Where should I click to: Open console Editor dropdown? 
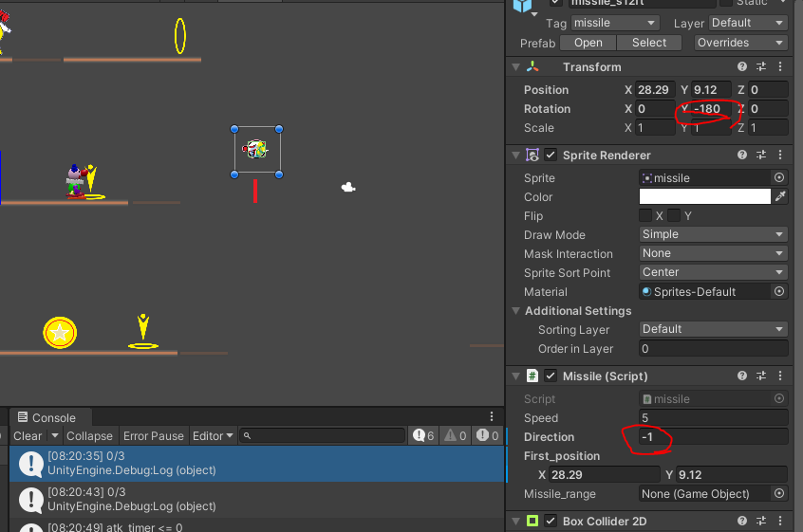[x=213, y=436]
